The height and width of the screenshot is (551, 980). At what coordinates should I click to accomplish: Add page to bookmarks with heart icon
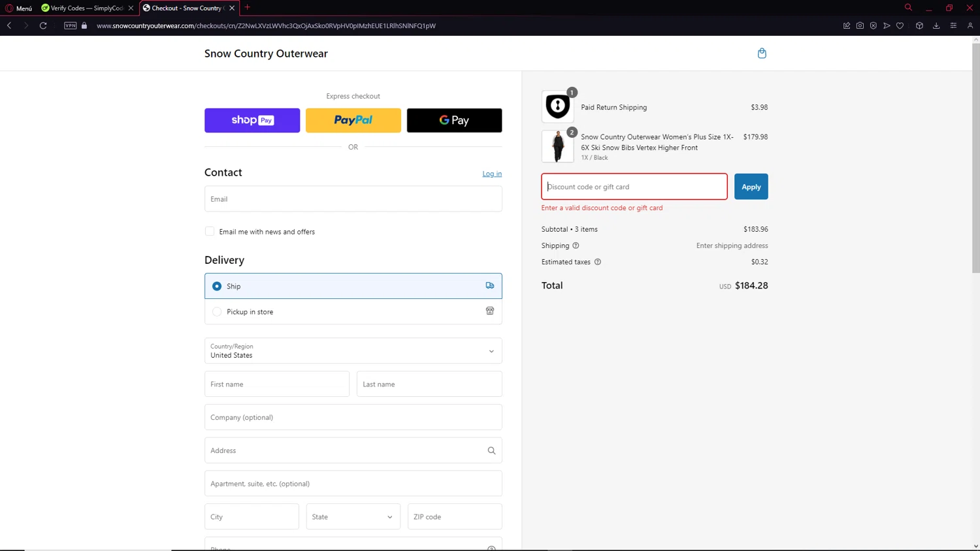900,25
